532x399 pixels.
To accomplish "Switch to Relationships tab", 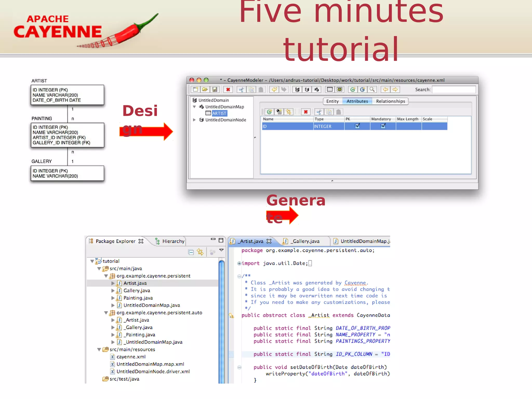I will [x=390, y=101].
